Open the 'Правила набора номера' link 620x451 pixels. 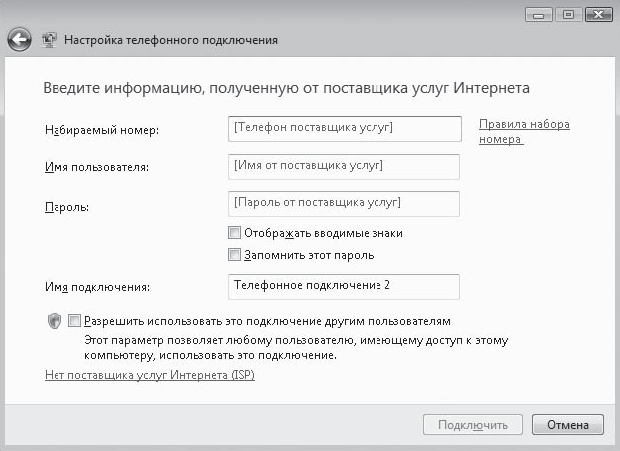(524, 132)
